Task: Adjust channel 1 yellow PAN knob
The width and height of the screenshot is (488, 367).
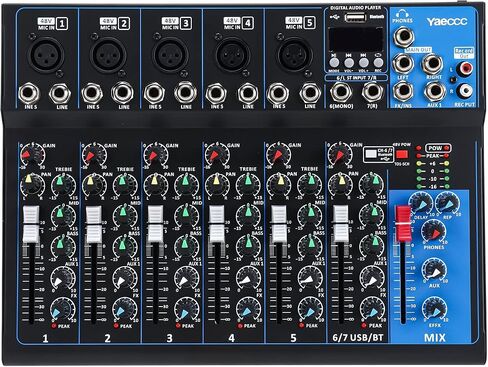Action: tap(32, 185)
